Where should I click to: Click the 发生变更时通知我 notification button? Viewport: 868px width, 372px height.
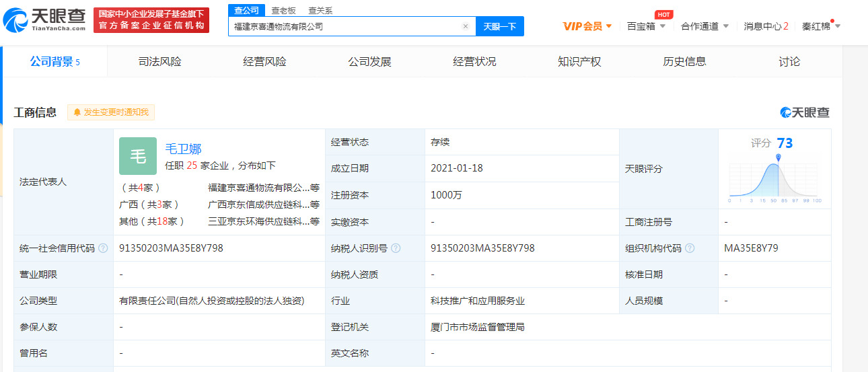[111, 112]
